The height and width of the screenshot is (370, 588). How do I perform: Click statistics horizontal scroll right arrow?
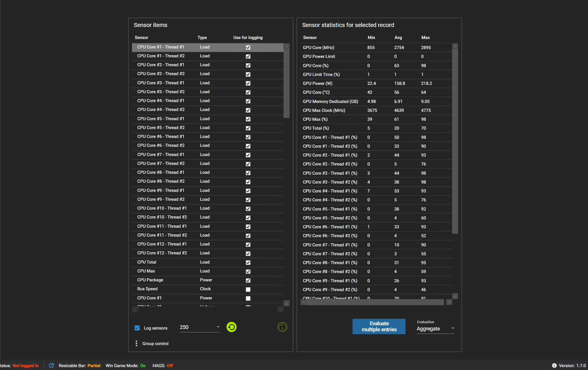click(x=449, y=302)
